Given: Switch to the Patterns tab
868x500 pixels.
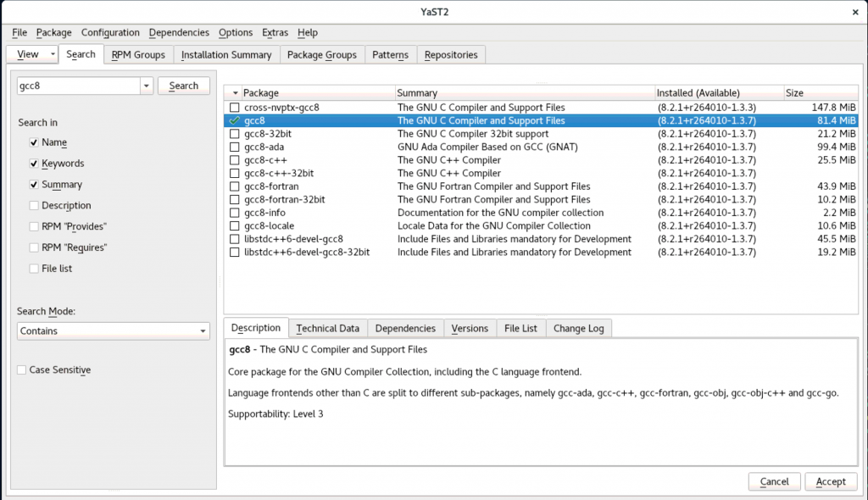Looking at the screenshot, I should pos(390,54).
